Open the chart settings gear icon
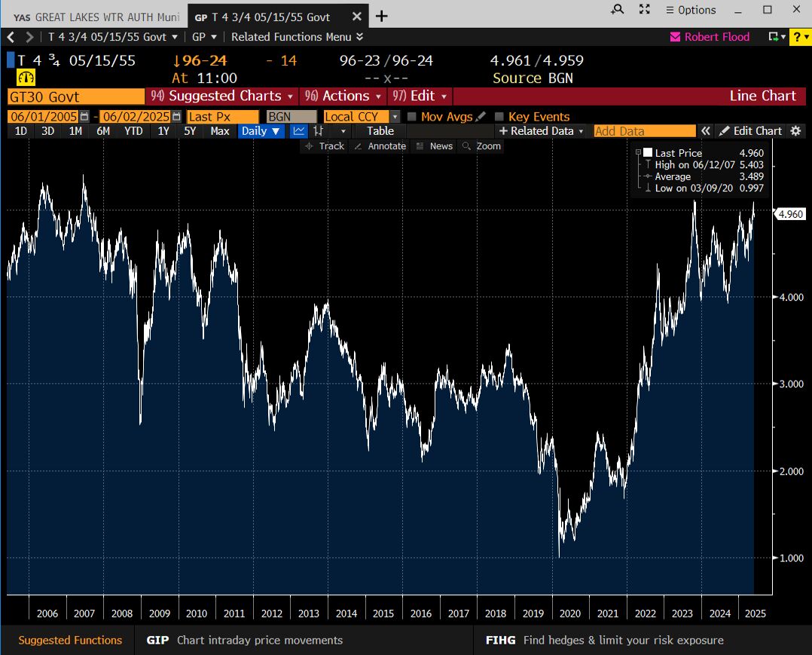 tap(796, 131)
